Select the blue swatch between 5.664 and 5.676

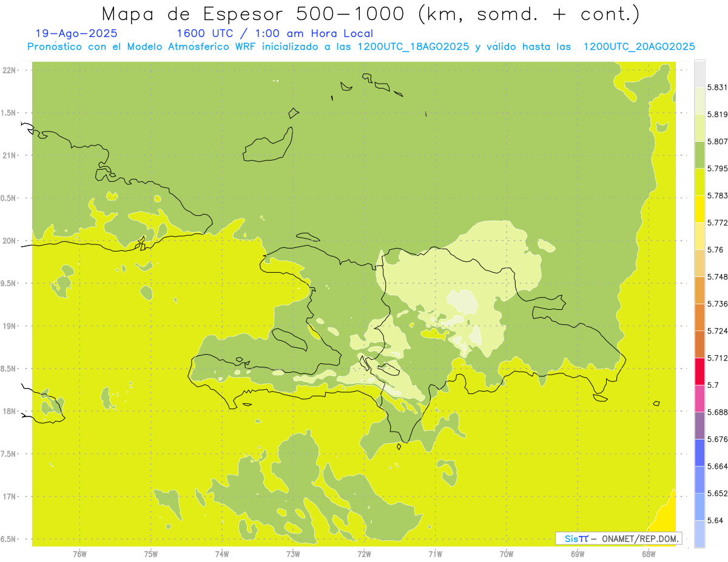click(699, 453)
